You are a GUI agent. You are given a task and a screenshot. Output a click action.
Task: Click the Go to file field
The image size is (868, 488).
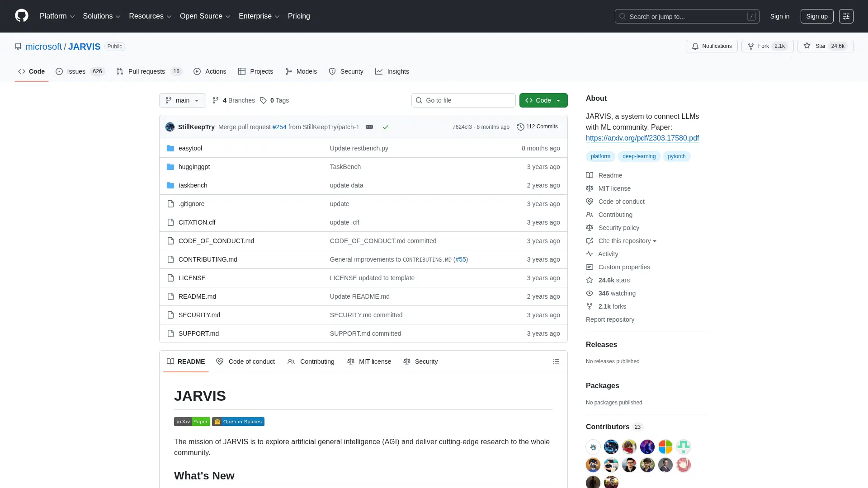point(463,100)
